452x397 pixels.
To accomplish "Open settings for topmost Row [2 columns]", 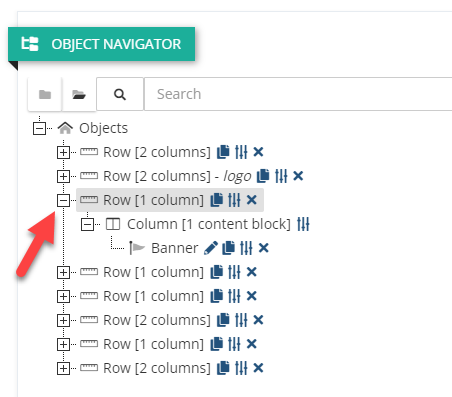I will tap(241, 152).
